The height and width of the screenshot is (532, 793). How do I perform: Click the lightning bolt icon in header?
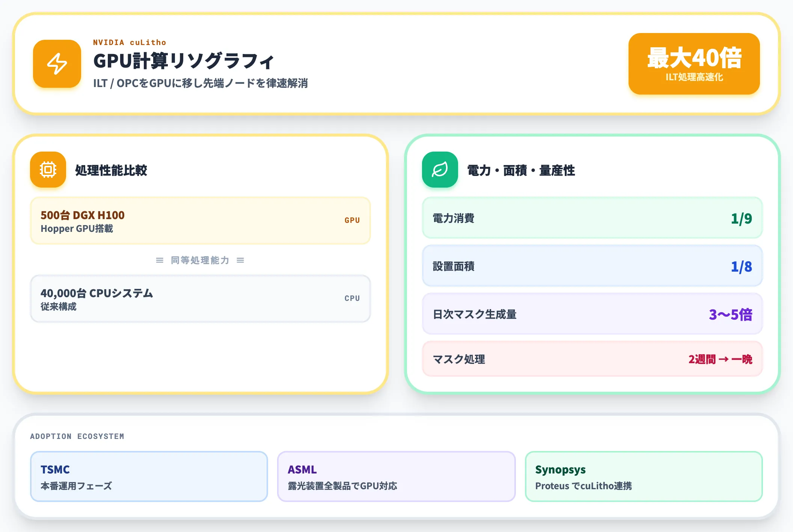[57, 64]
